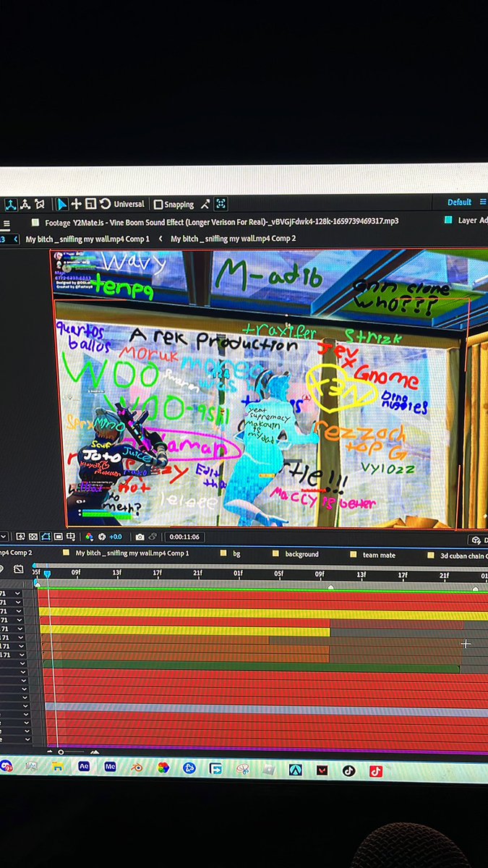Open the Default workspace

pyautogui.click(x=459, y=203)
